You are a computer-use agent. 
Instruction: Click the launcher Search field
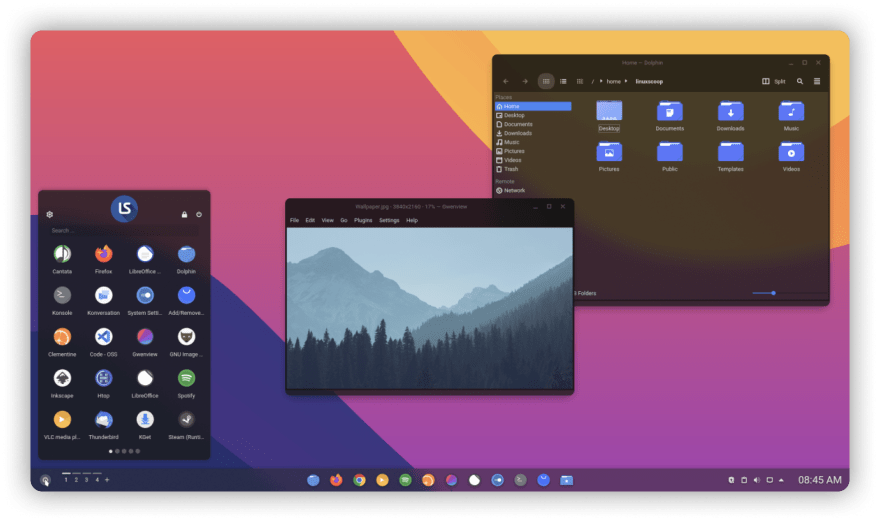click(x=124, y=230)
